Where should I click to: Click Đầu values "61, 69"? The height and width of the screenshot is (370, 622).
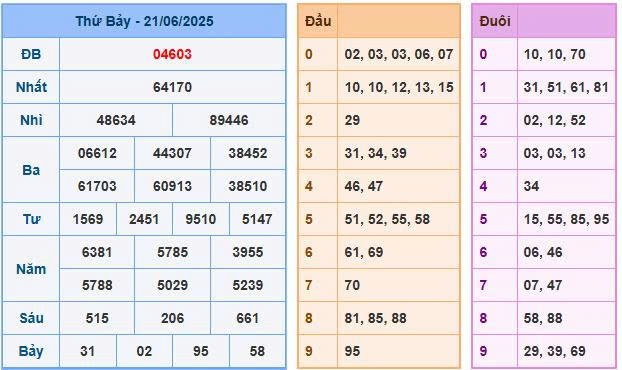click(363, 252)
